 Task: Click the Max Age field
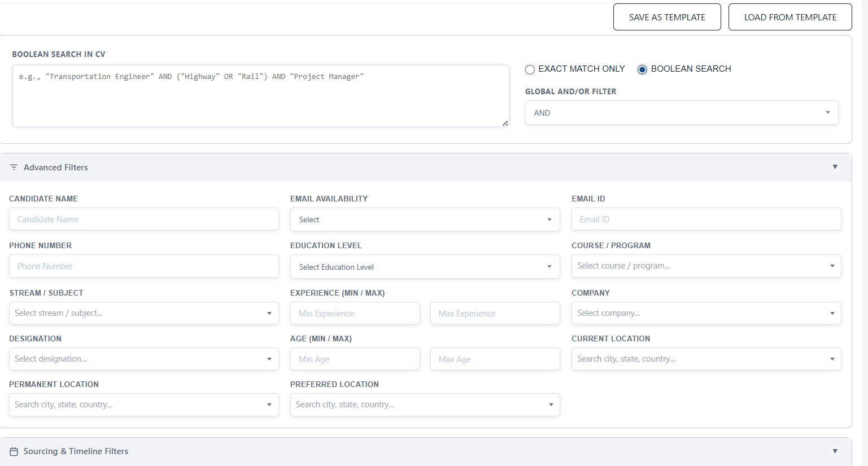point(495,359)
